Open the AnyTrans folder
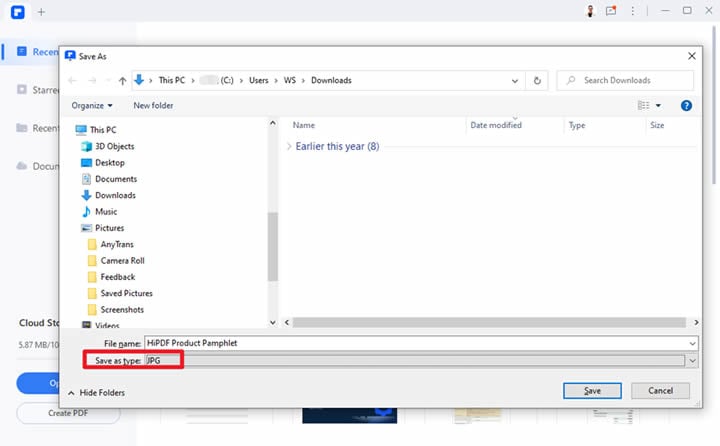Image resolution: width=720 pixels, height=446 pixels. pyautogui.click(x=111, y=244)
